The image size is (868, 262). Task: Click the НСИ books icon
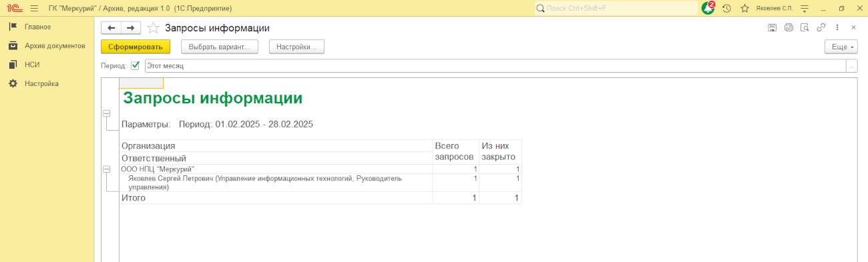(x=13, y=65)
